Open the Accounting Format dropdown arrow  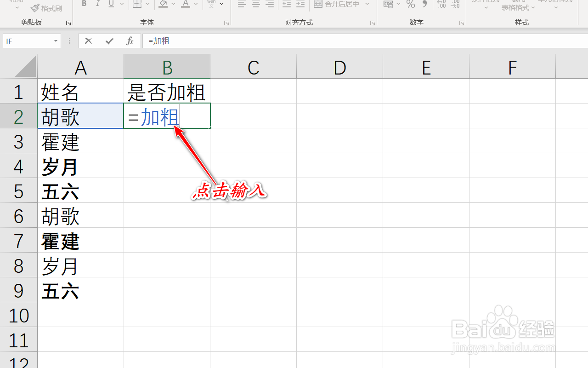click(398, 4)
